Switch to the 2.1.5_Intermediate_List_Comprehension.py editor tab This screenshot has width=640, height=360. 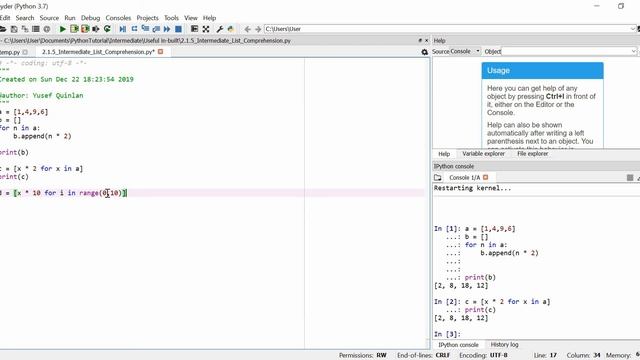[98, 52]
